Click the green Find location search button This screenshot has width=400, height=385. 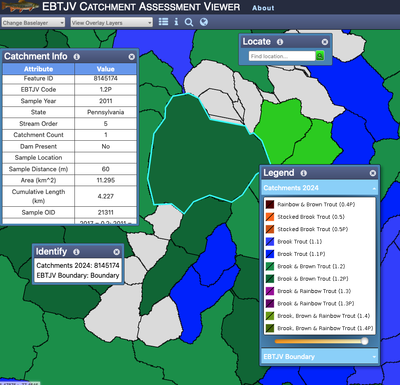(320, 56)
